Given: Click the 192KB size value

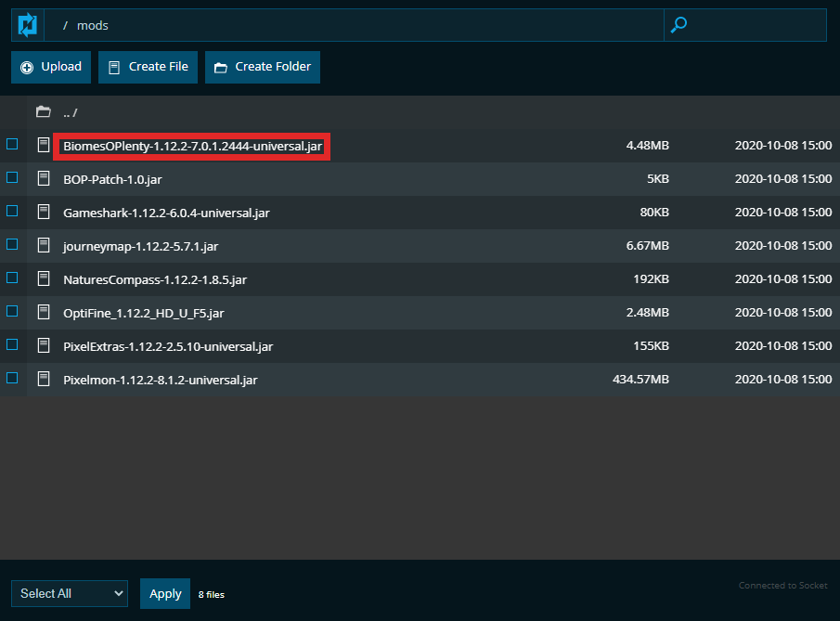Looking at the screenshot, I should pyautogui.click(x=651, y=278).
